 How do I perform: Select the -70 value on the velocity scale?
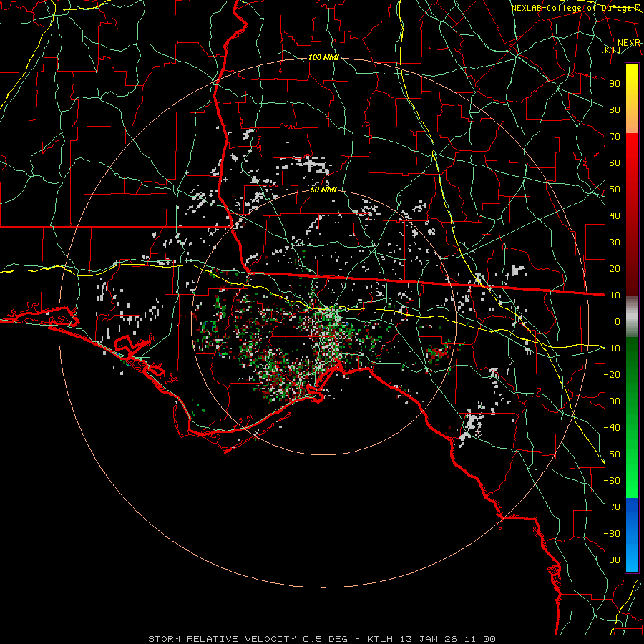tap(612, 507)
